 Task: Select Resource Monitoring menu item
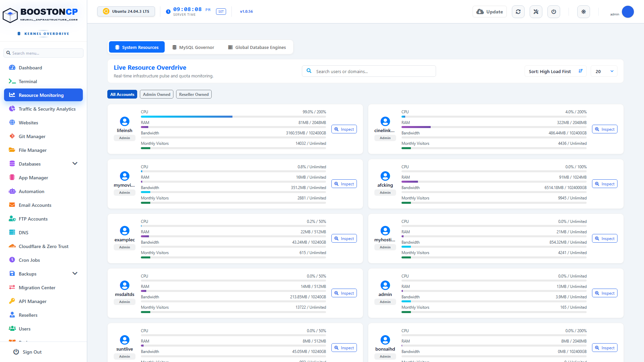coord(43,95)
